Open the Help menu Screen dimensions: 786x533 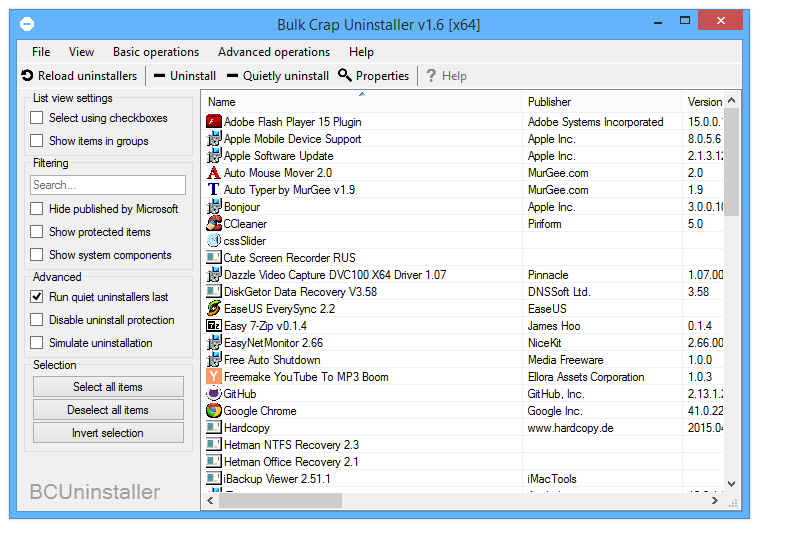[x=361, y=52]
